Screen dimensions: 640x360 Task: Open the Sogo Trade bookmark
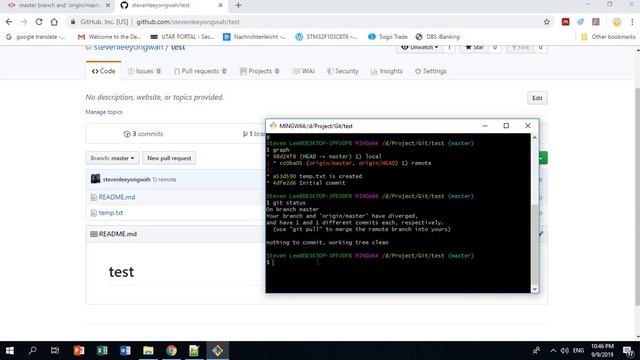point(388,37)
